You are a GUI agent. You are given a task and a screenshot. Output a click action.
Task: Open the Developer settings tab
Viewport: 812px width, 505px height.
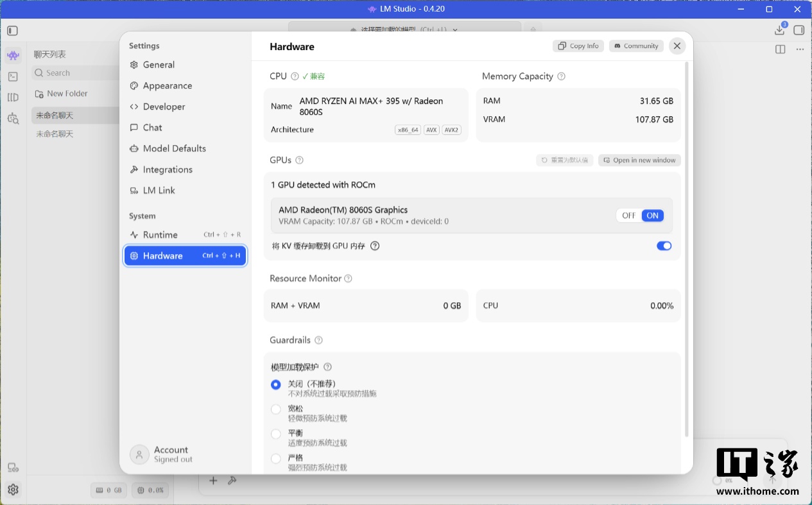click(x=185, y=107)
